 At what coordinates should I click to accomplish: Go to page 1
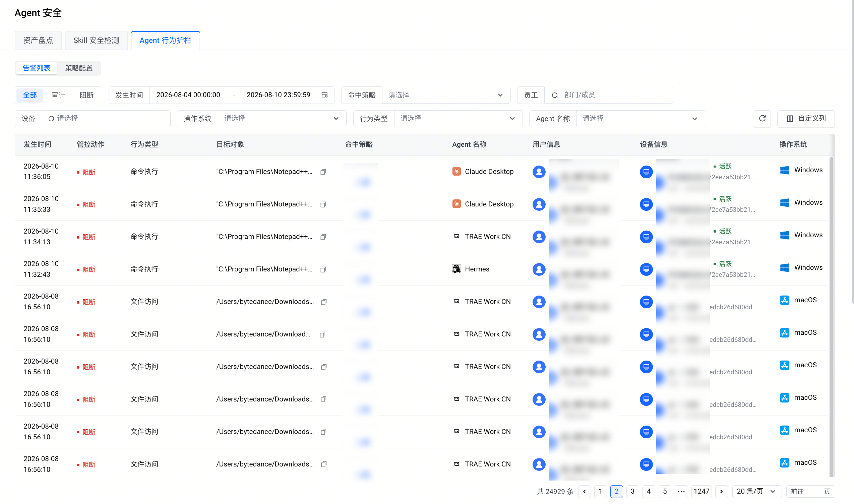[x=600, y=492]
